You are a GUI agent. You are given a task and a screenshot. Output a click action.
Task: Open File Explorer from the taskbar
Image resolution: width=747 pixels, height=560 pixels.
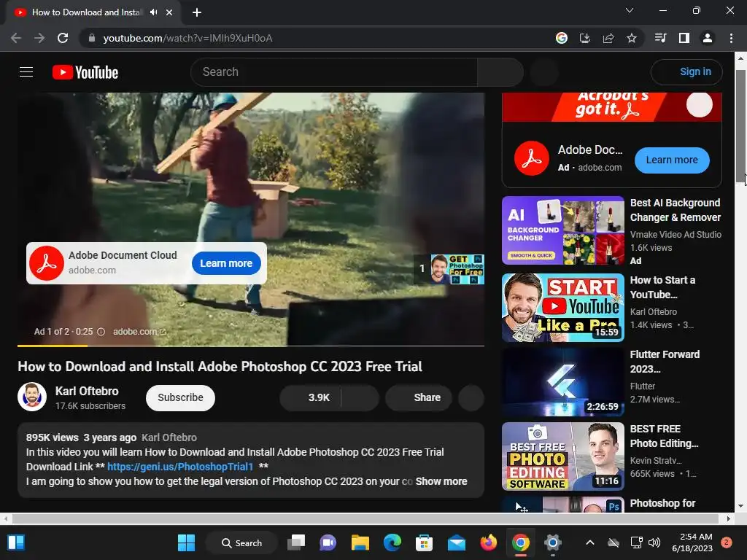point(360,542)
